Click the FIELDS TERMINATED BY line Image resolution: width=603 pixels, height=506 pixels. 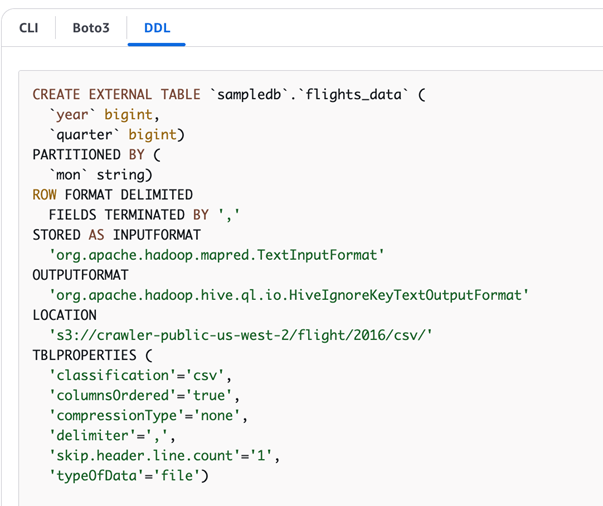tap(144, 215)
